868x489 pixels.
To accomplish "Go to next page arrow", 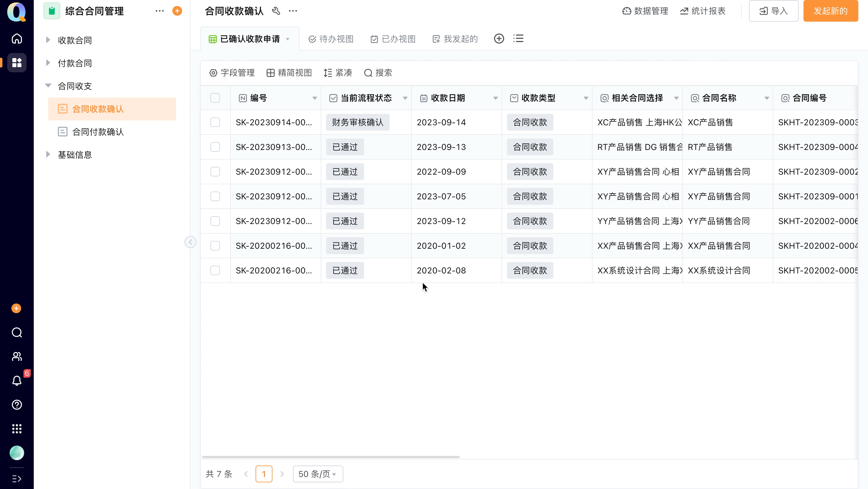I will click(282, 474).
